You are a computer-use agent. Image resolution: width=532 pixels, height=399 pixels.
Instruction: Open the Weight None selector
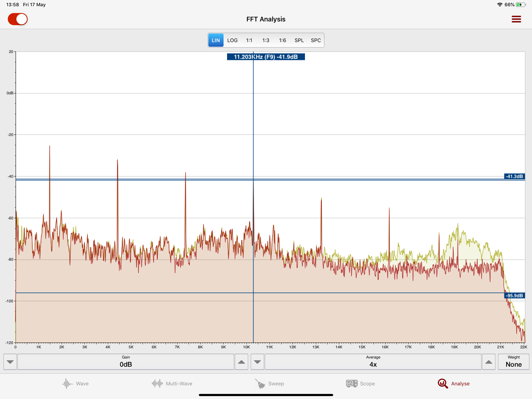tap(514, 362)
